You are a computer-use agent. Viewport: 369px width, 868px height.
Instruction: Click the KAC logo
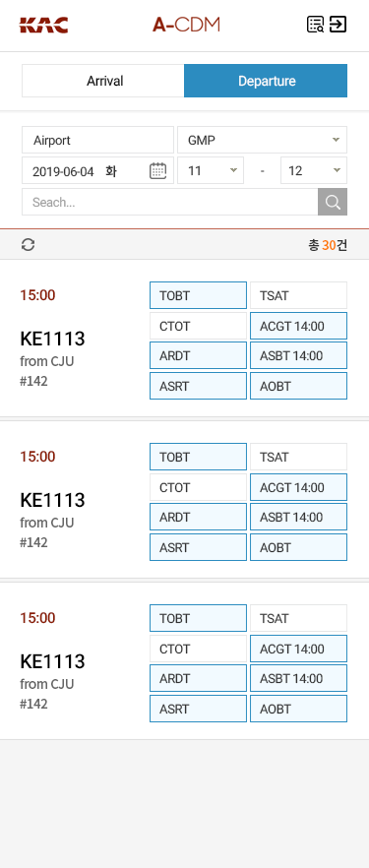[x=43, y=25]
